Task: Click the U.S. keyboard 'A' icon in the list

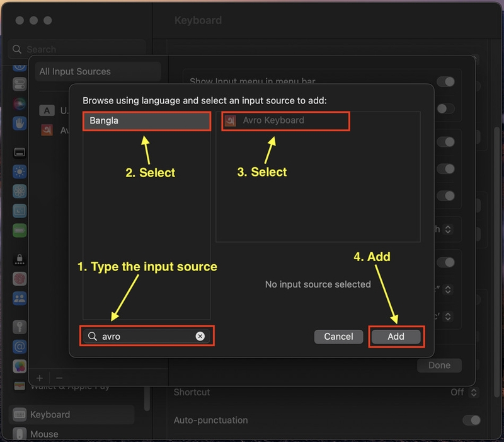Action: (47, 111)
